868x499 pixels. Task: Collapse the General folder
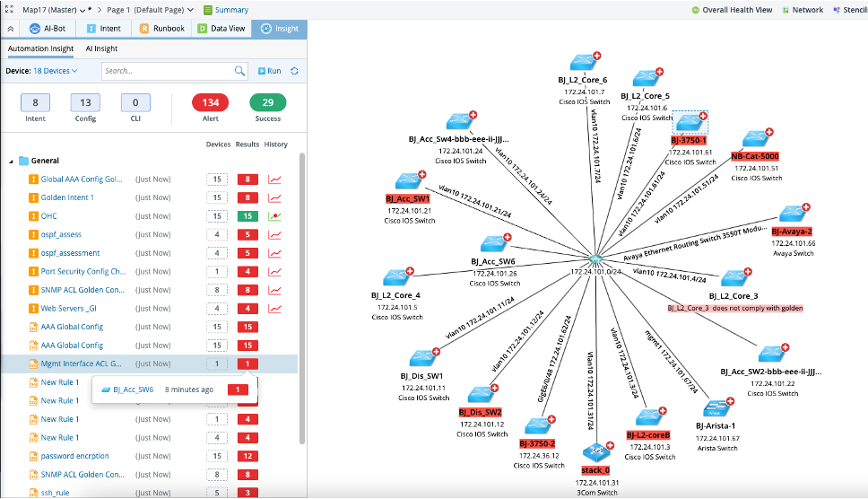[11, 162]
